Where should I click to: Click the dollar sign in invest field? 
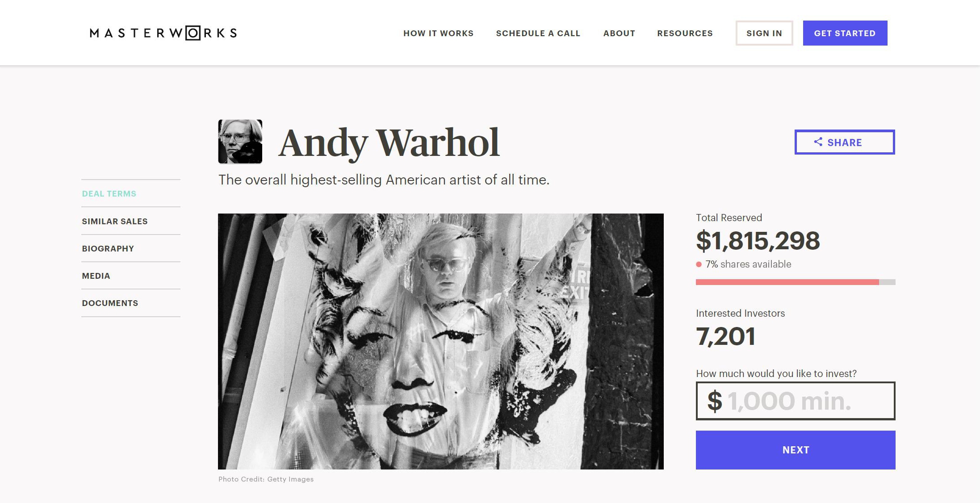[715, 401]
